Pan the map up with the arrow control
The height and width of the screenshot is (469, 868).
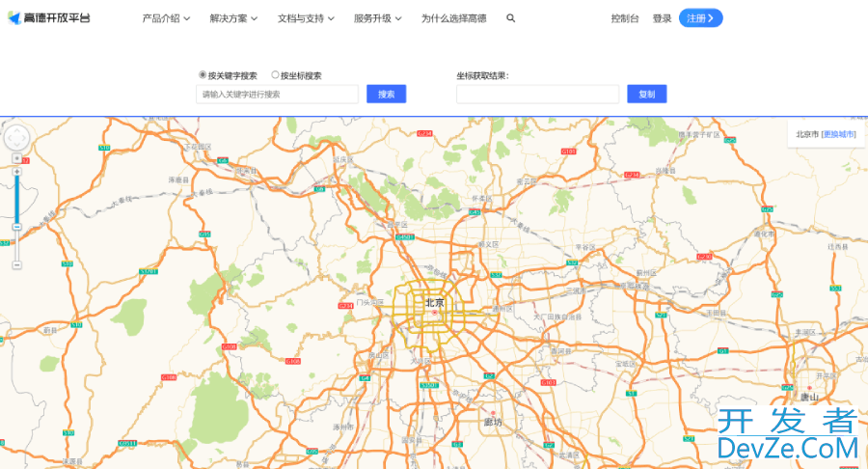pos(17,129)
